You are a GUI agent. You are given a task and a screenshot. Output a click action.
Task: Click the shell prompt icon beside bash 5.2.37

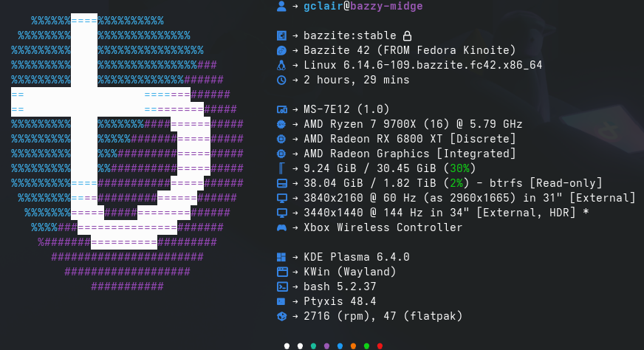click(282, 286)
